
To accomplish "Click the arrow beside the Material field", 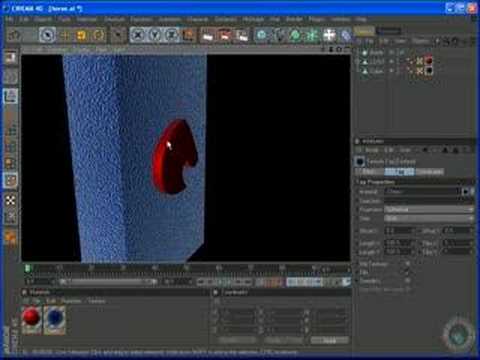I will pos(466,191).
